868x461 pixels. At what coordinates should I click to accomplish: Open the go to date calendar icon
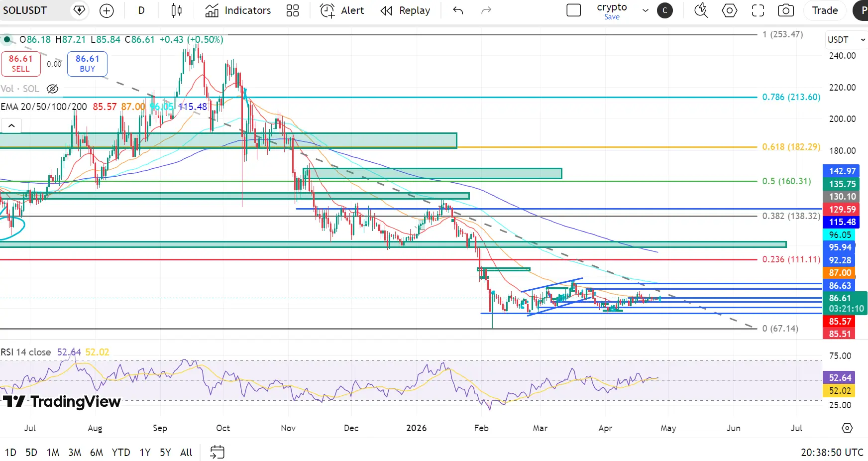pos(217,453)
